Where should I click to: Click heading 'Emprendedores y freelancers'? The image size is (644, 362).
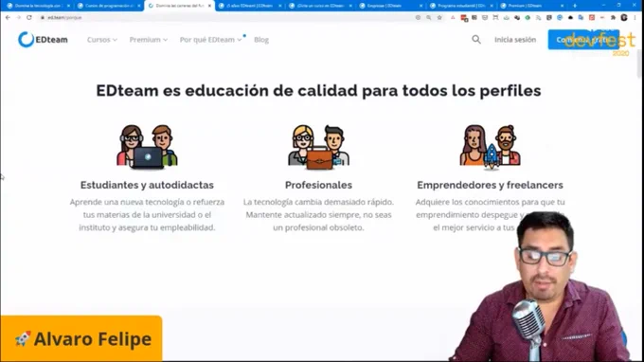pyautogui.click(x=490, y=185)
